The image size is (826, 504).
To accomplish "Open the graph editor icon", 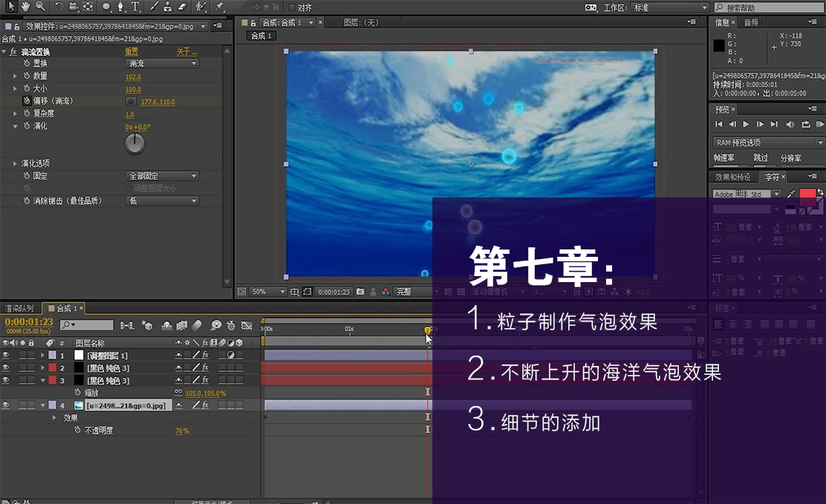I will point(247,325).
